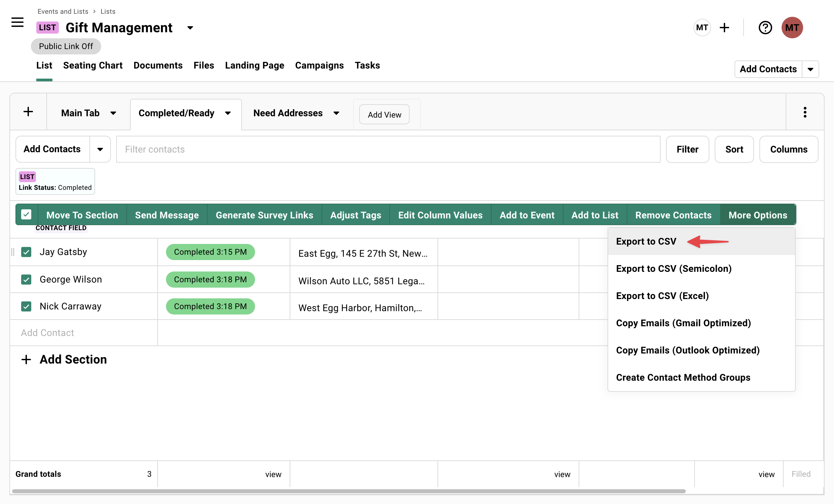
Task: Open the three-dot options menu on the tab row
Action: (805, 112)
